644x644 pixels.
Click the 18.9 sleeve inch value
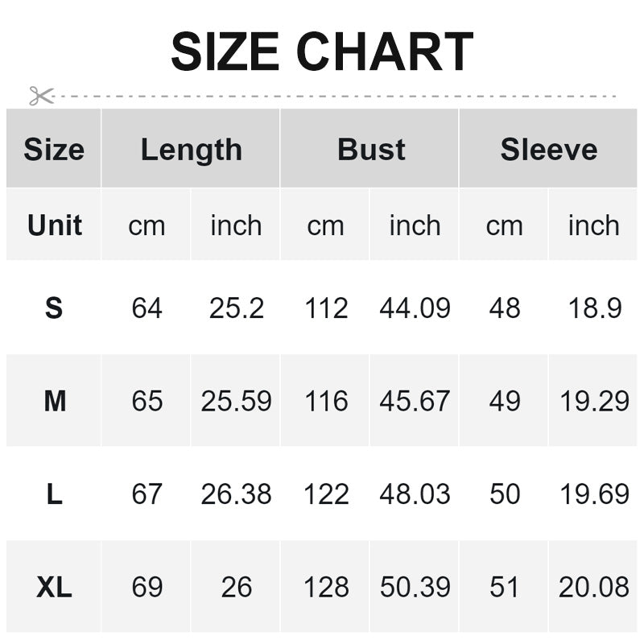click(x=594, y=308)
